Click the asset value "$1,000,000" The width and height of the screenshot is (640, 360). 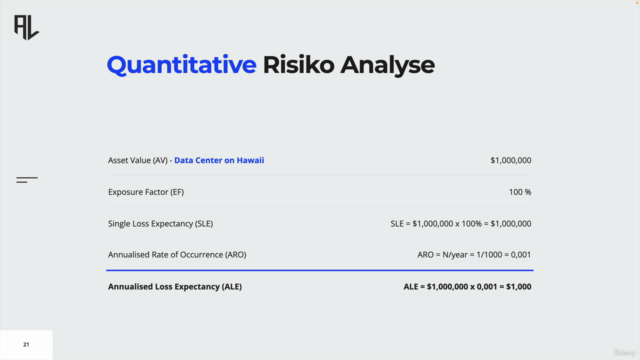[x=511, y=160]
